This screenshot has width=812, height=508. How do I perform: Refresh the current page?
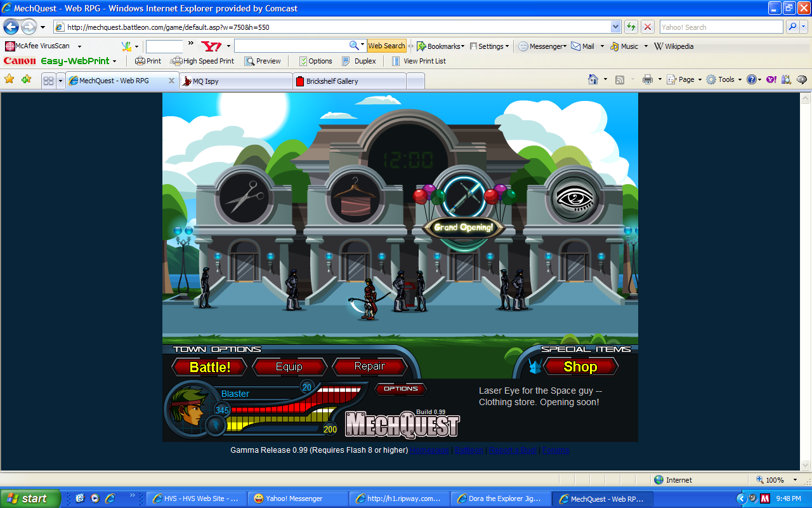pyautogui.click(x=631, y=27)
